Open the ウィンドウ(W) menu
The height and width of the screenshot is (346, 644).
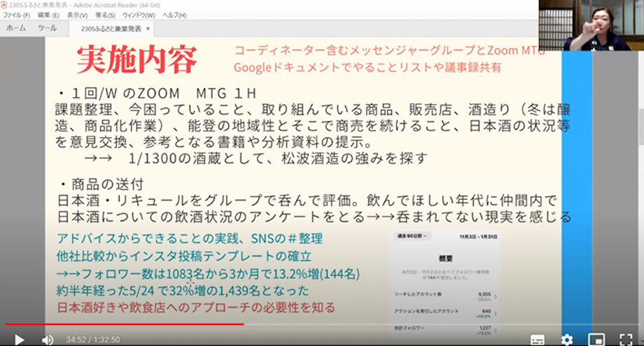(x=139, y=15)
